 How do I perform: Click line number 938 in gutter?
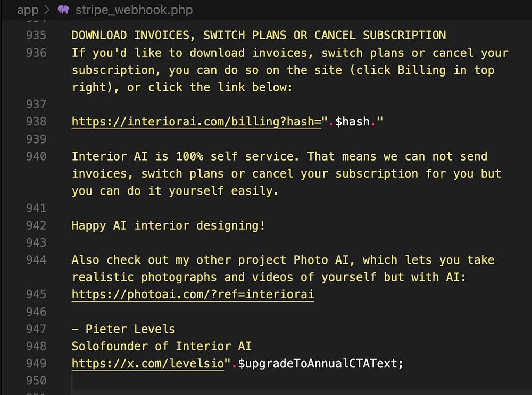36,121
